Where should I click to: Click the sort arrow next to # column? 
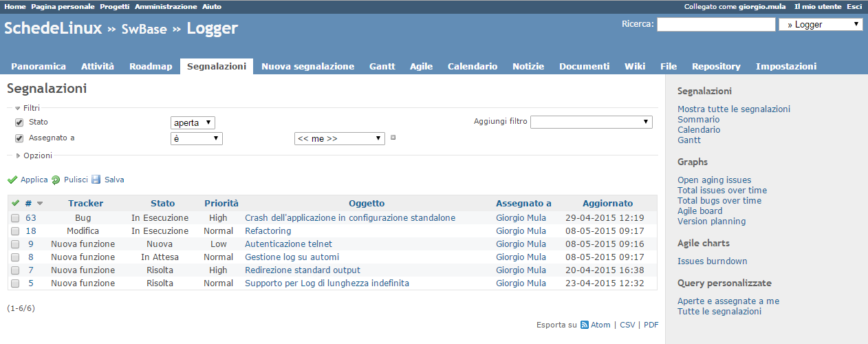(40, 204)
